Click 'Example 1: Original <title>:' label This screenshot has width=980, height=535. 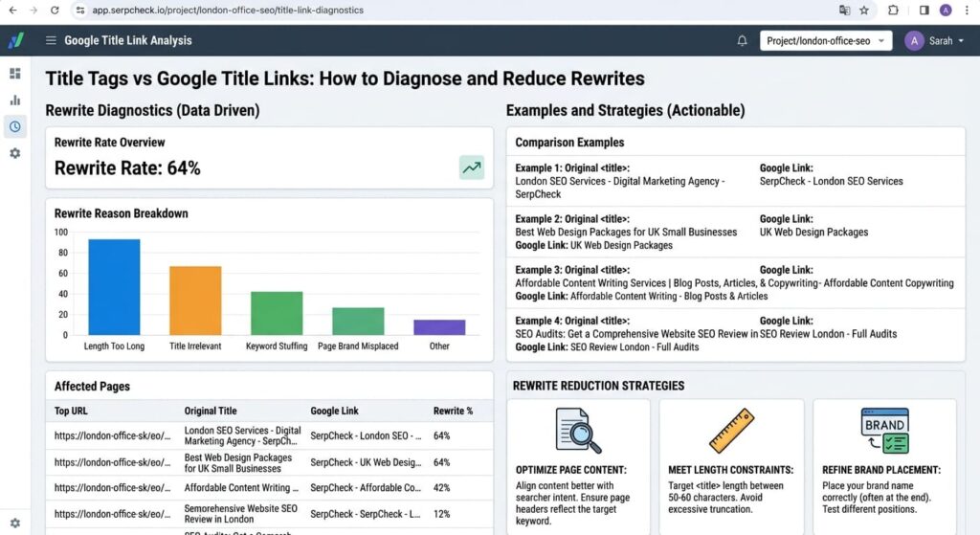(x=572, y=168)
